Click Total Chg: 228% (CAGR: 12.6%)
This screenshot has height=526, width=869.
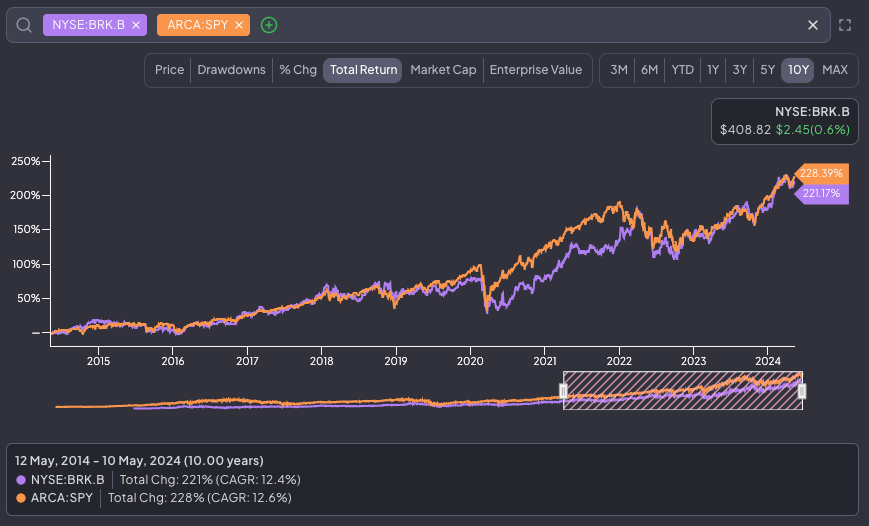[x=200, y=498]
